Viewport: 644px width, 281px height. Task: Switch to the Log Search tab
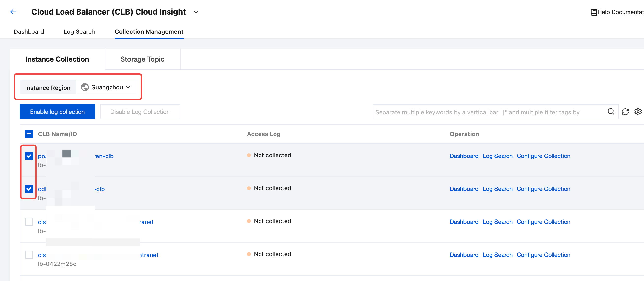[79, 31]
